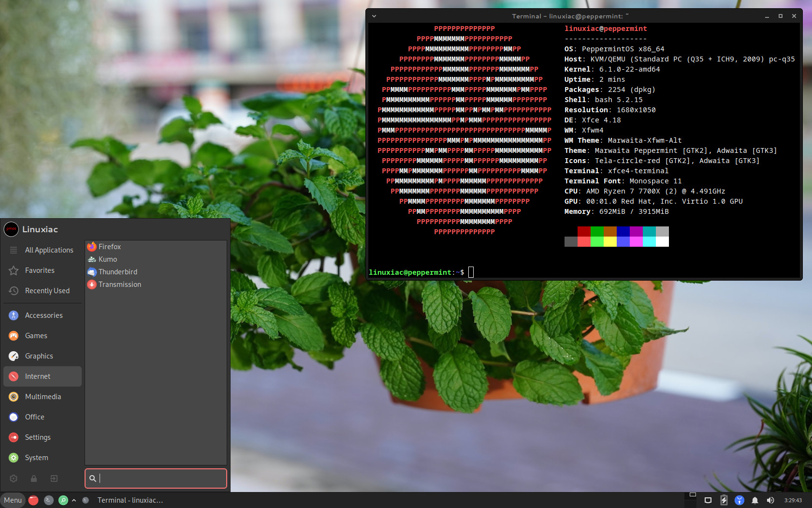Open the Settings category
The image size is (812, 508).
tap(43, 437)
